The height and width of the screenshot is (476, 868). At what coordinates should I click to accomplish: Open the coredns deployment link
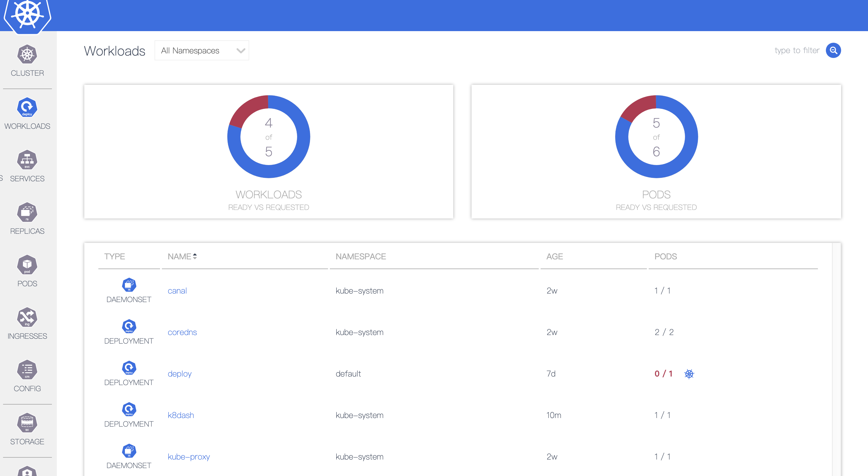tap(182, 332)
